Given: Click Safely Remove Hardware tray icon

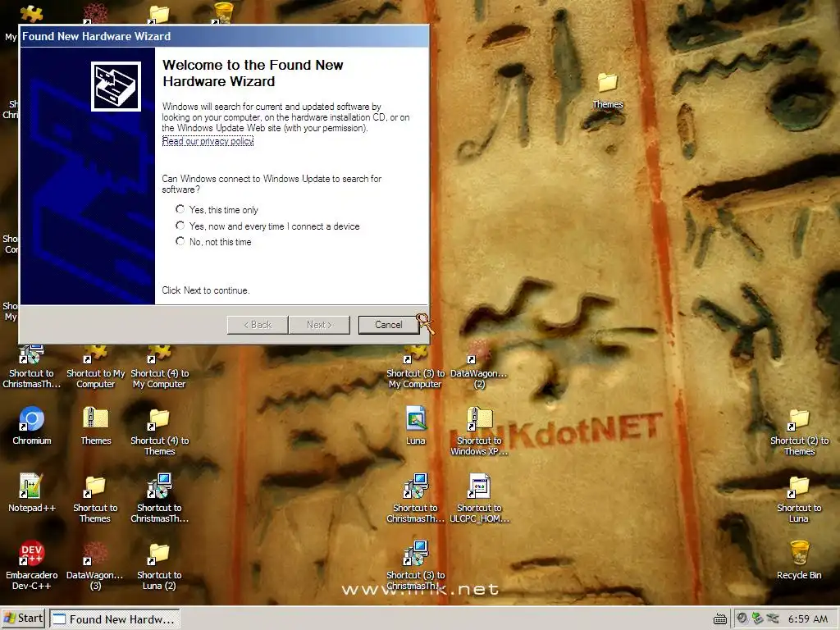Looking at the screenshot, I should [x=757, y=619].
